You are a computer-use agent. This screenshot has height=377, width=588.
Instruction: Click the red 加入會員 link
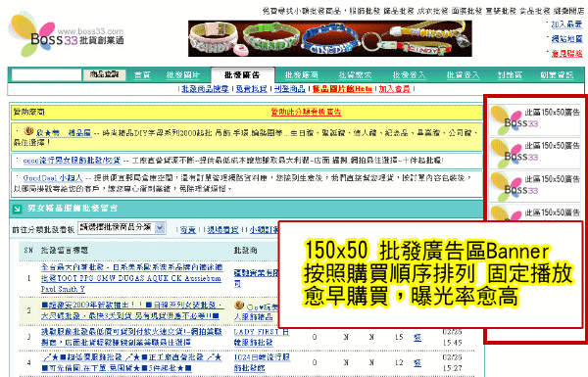[394, 89]
